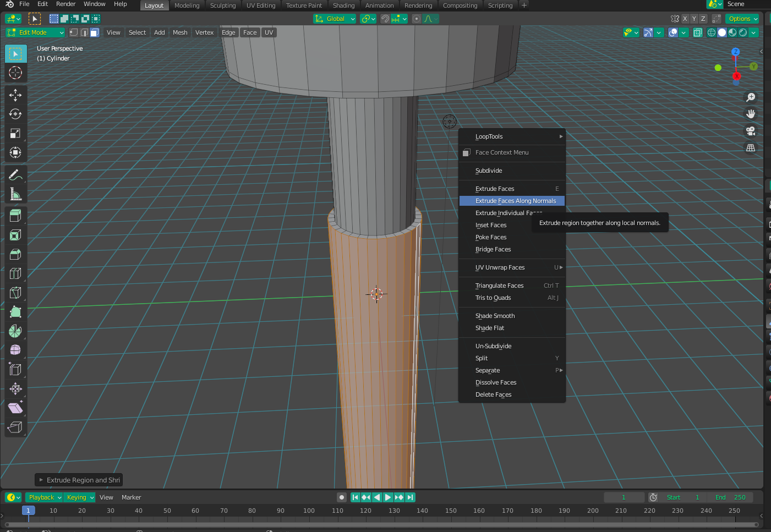Toggle Y axis mirror
This screenshot has height=532, width=771.
click(x=694, y=19)
